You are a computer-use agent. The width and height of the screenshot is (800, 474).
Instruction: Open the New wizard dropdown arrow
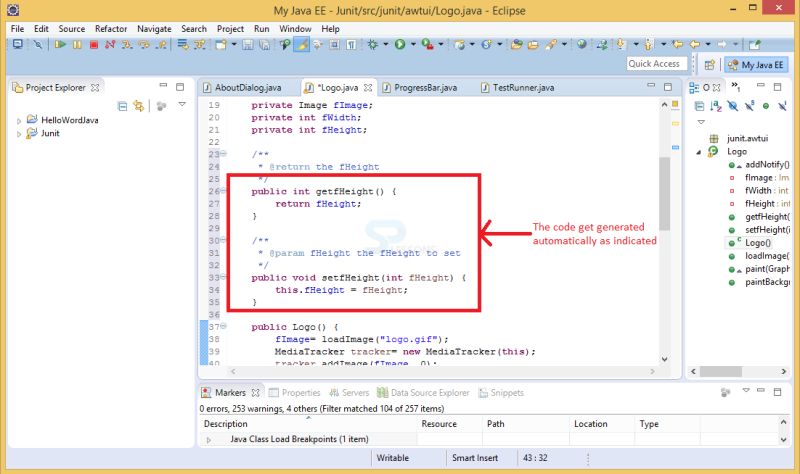pyautogui.click(x=234, y=44)
